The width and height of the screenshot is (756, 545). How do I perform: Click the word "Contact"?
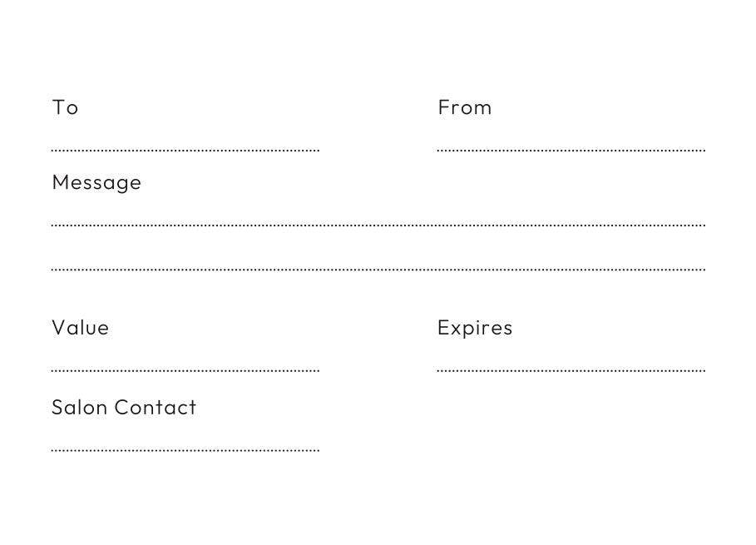[156, 407]
